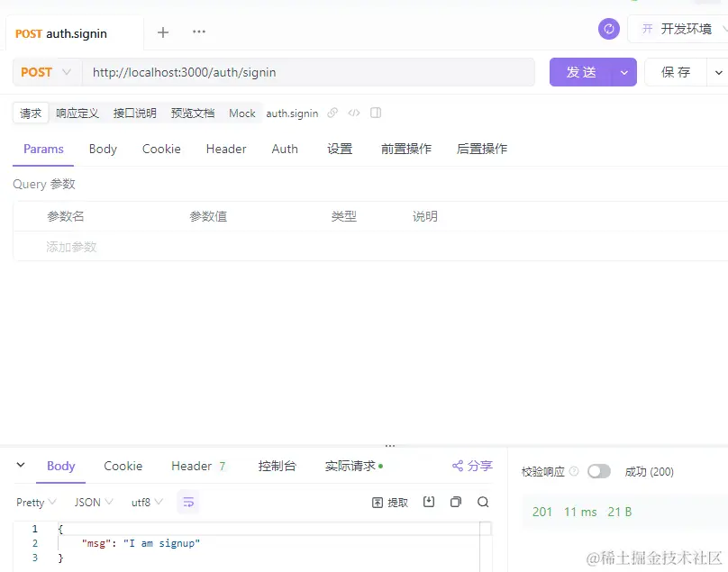Open the response Cookie tab
The image size is (728, 572).
click(x=123, y=466)
